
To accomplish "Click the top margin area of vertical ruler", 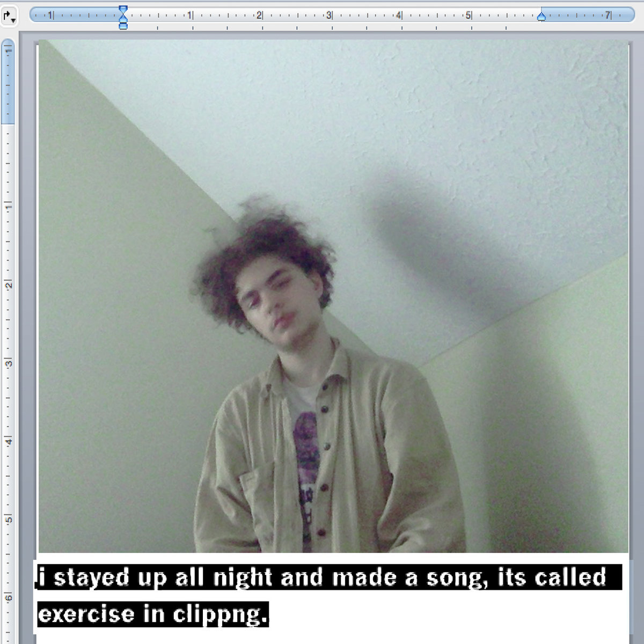I will [x=8, y=80].
